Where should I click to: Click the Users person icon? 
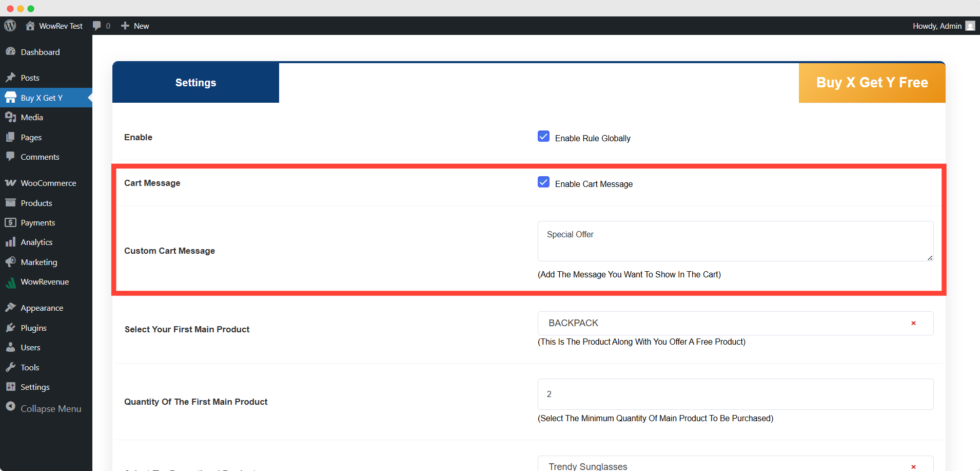[x=10, y=347]
